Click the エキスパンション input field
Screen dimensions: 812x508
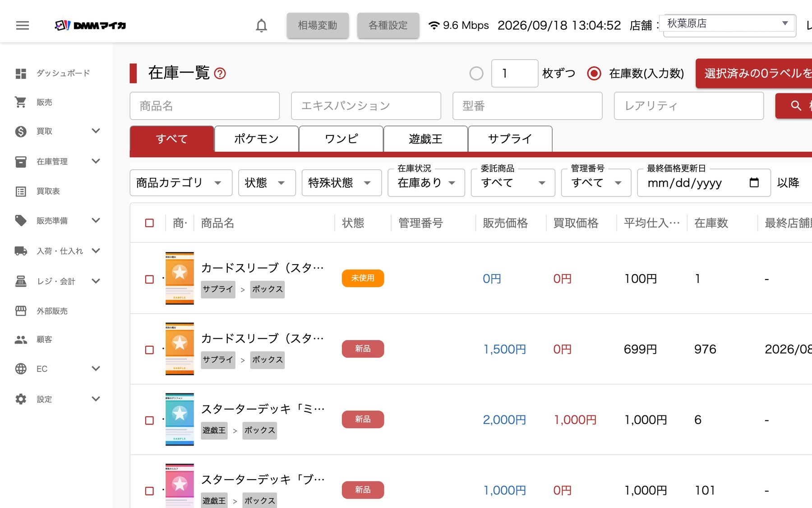(366, 106)
